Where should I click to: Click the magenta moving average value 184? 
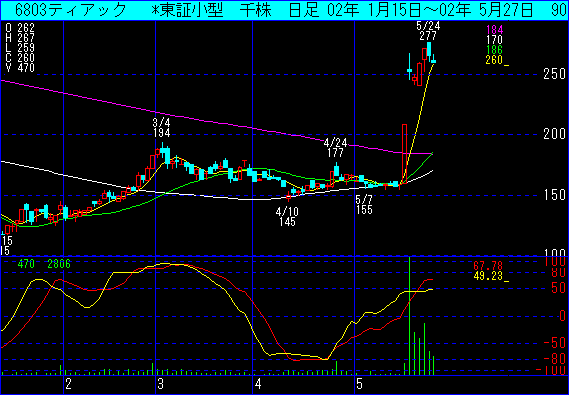495,30
